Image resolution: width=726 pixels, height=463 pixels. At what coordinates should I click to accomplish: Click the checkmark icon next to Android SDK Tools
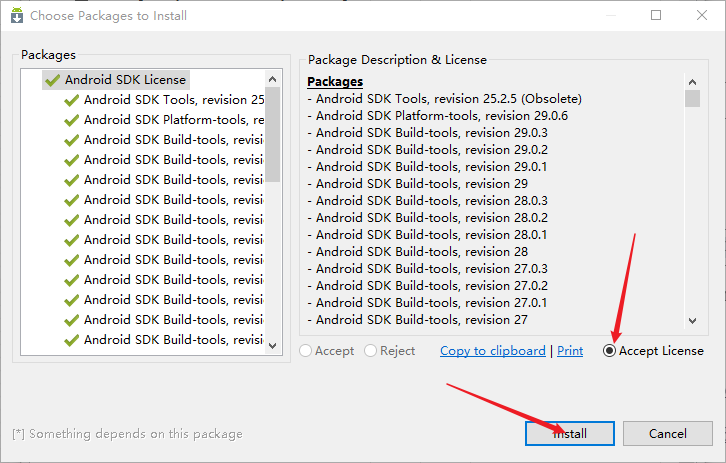click(71, 100)
